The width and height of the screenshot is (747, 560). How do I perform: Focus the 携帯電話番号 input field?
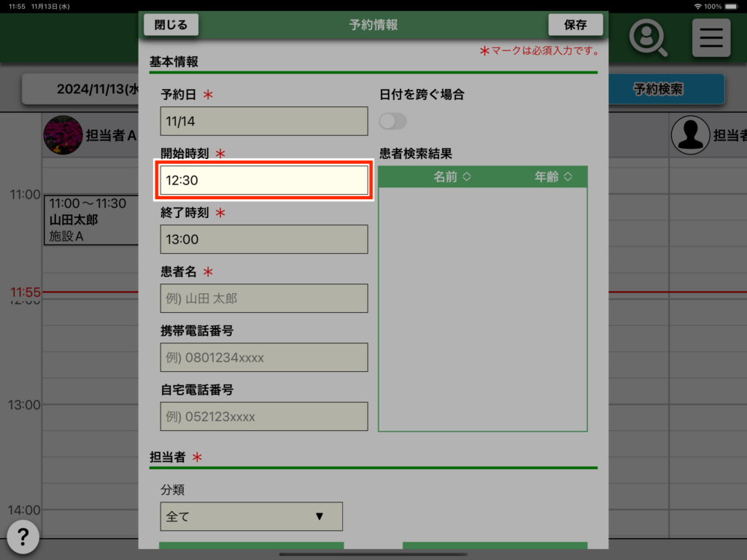coord(264,357)
